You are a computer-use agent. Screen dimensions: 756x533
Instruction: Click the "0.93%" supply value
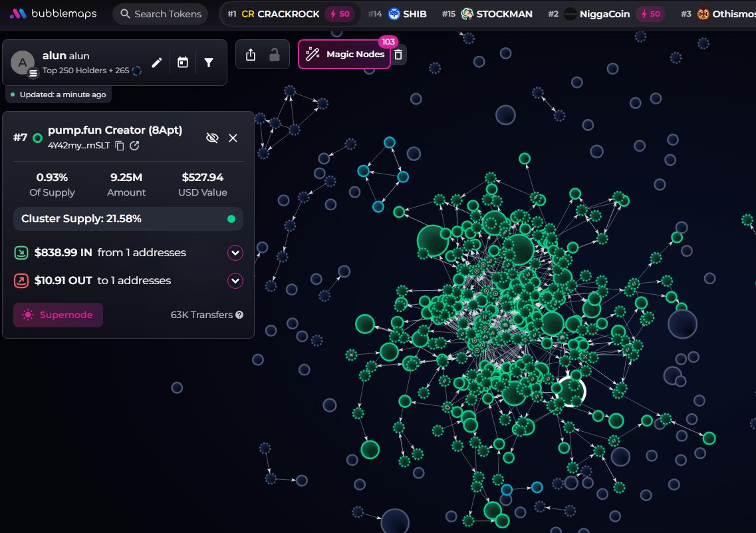click(x=52, y=178)
